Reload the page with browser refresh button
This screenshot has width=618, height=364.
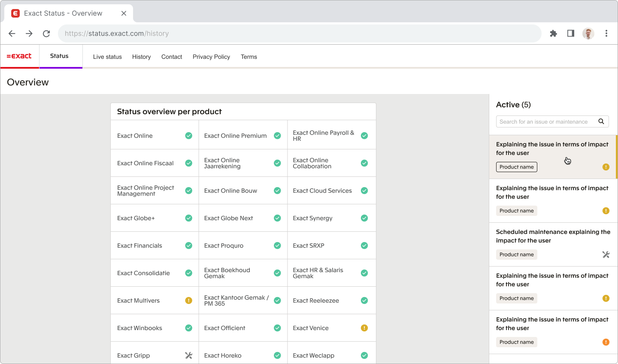click(x=46, y=33)
